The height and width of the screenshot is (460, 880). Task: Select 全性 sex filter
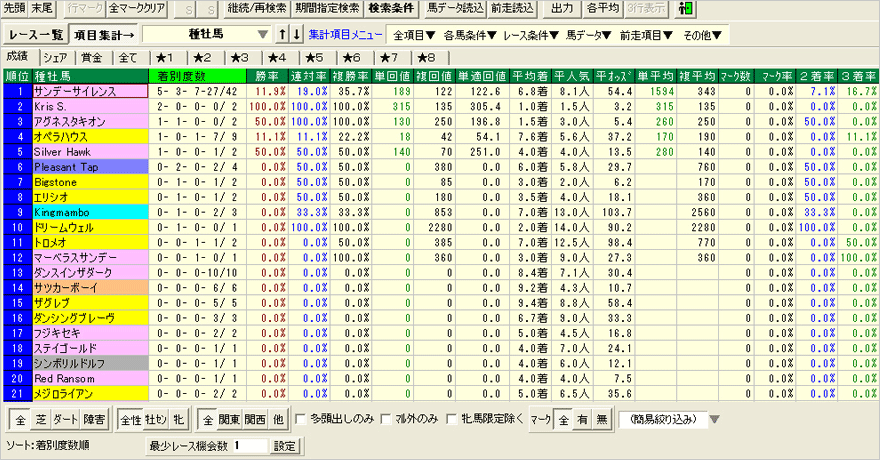click(x=131, y=420)
